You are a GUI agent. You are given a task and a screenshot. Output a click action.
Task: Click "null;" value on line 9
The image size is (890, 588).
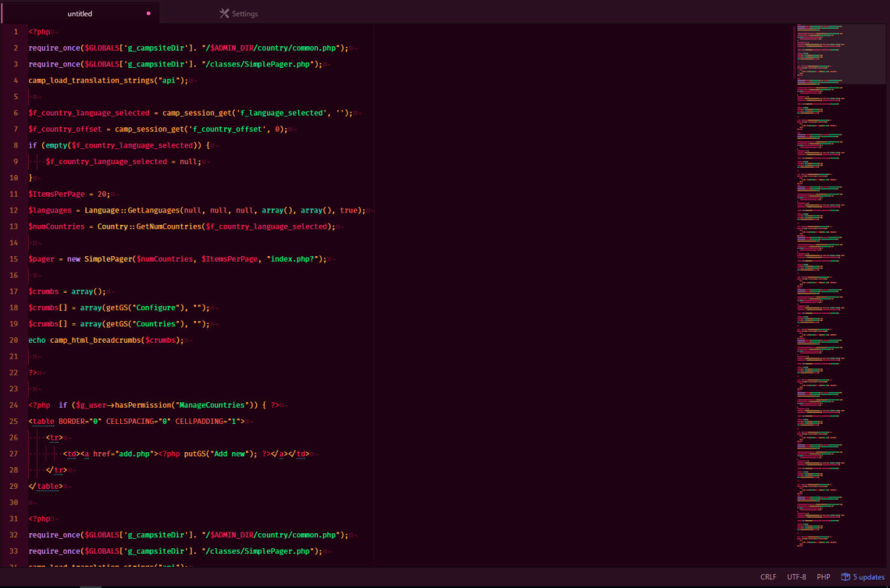(x=190, y=162)
